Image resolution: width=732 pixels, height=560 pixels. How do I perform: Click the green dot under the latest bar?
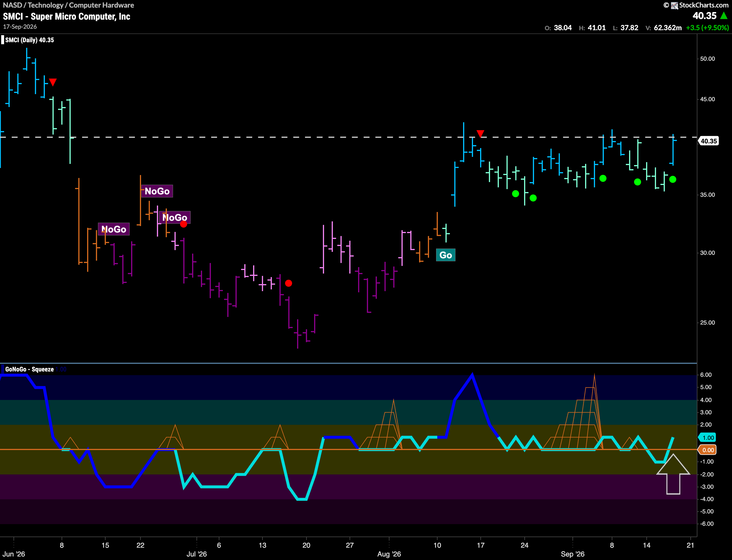tap(673, 179)
